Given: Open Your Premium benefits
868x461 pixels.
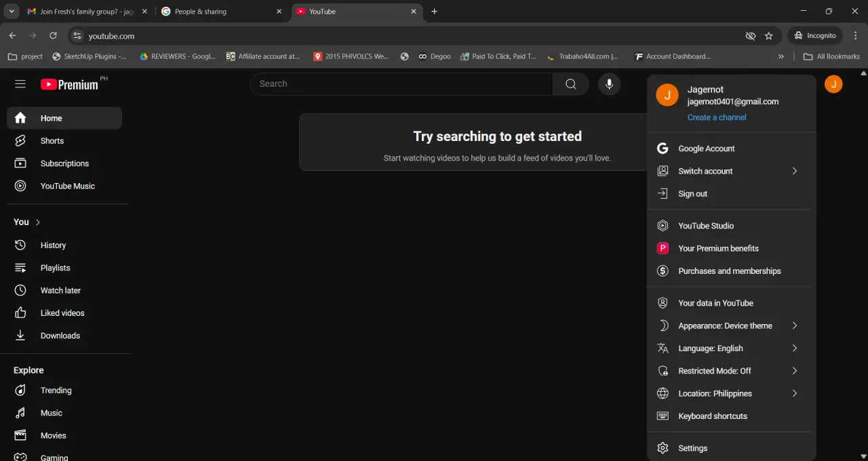Looking at the screenshot, I should 732,248.
